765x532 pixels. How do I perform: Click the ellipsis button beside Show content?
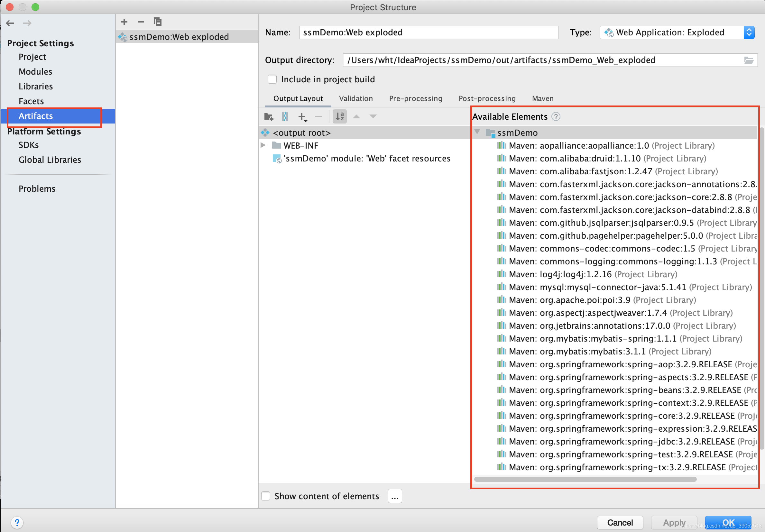tap(395, 496)
